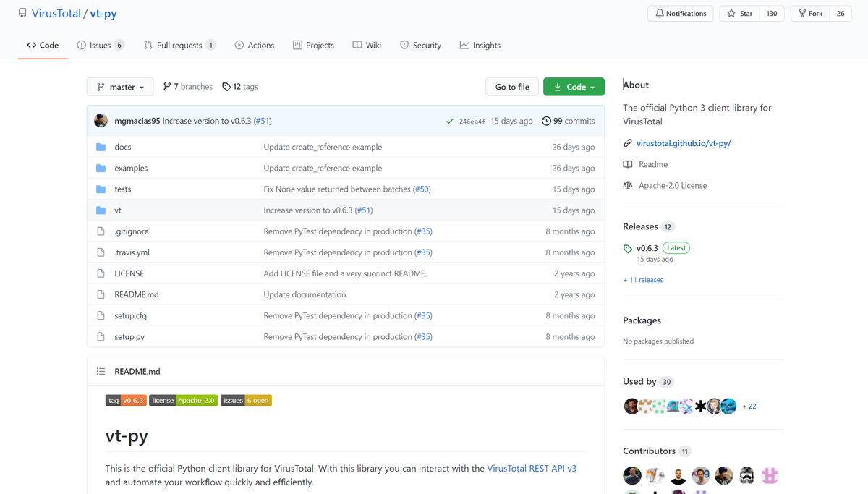This screenshot has height=494, width=868.
Task: View the 7 branches link
Action: (x=188, y=87)
